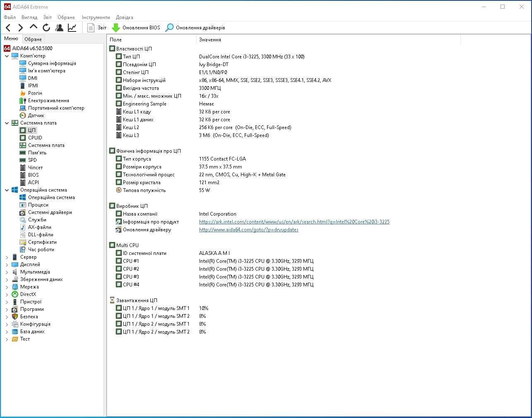Click the Поле column header
Viewport: 532px width, 418px height.
coord(152,40)
